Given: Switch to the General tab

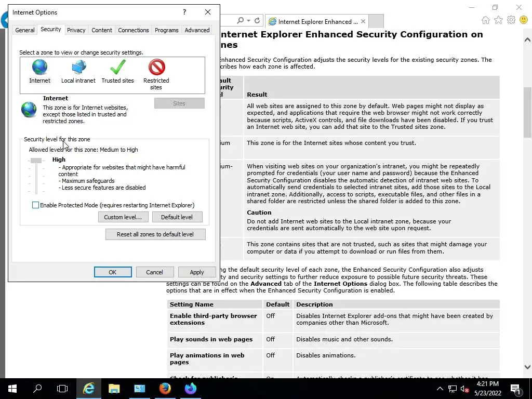Looking at the screenshot, I should coord(25,30).
